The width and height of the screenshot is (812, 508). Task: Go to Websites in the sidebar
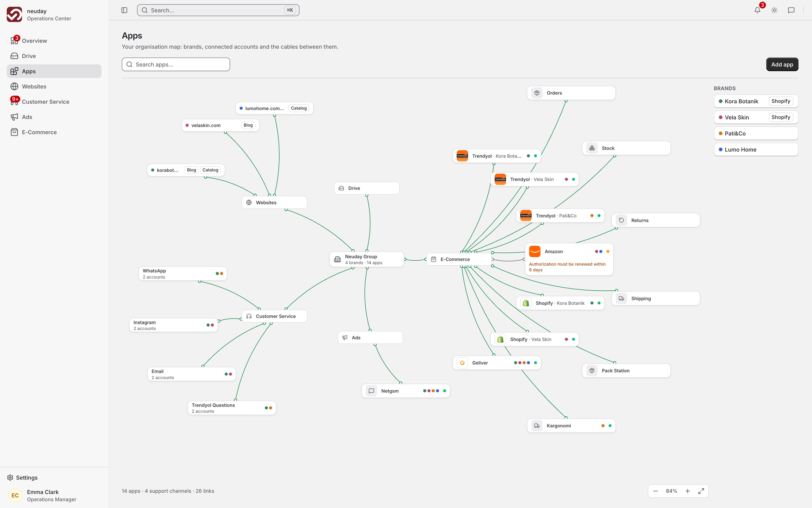[x=54, y=86]
